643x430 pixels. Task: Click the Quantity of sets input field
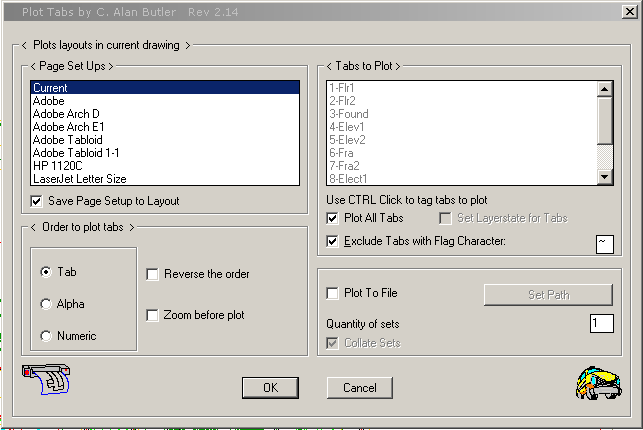click(x=601, y=323)
